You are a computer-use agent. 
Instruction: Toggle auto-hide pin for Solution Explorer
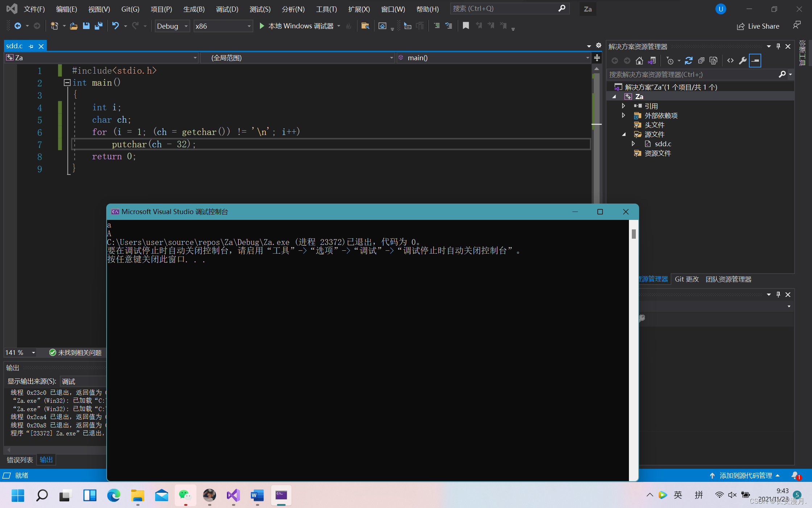click(x=778, y=46)
